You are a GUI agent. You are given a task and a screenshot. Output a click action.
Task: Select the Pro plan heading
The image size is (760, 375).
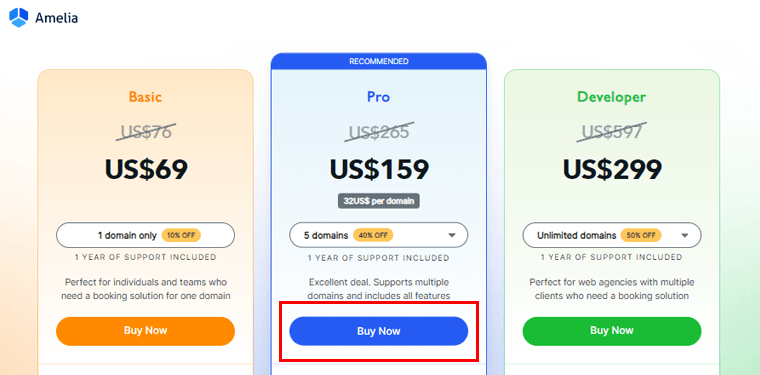pyautogui.click(x=379, y=97)
